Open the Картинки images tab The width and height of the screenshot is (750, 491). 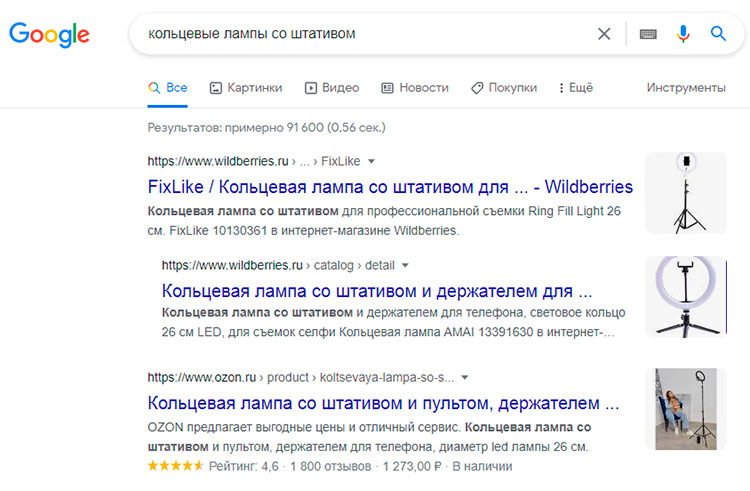246,88
